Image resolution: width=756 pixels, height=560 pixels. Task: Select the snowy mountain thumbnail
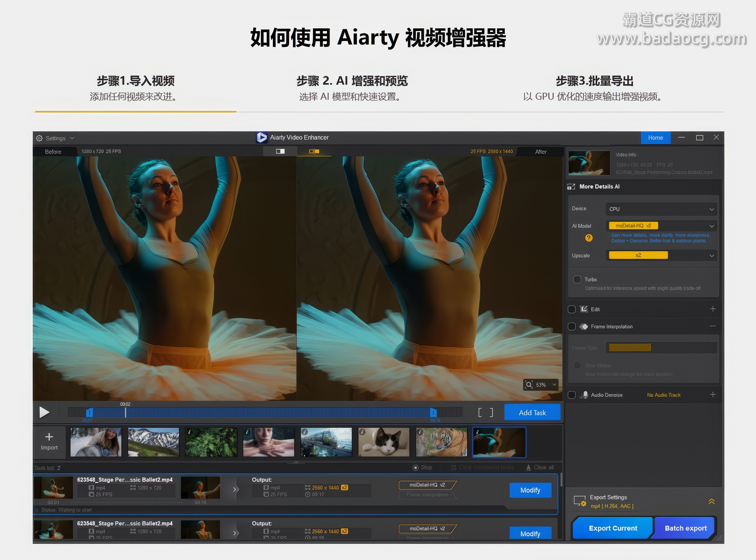(x=154, y=442)
